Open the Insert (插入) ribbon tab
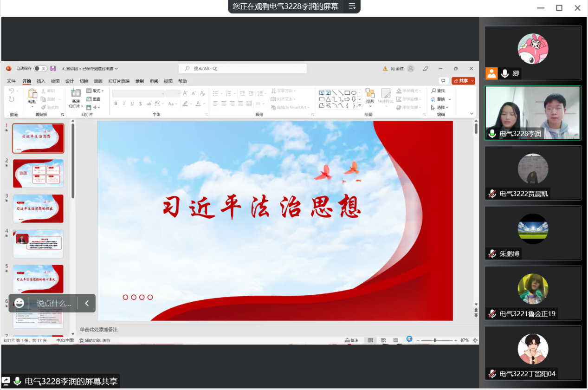The width and height of the screenshot is (588, 390). pyautogui.click(x=41, y=81)
